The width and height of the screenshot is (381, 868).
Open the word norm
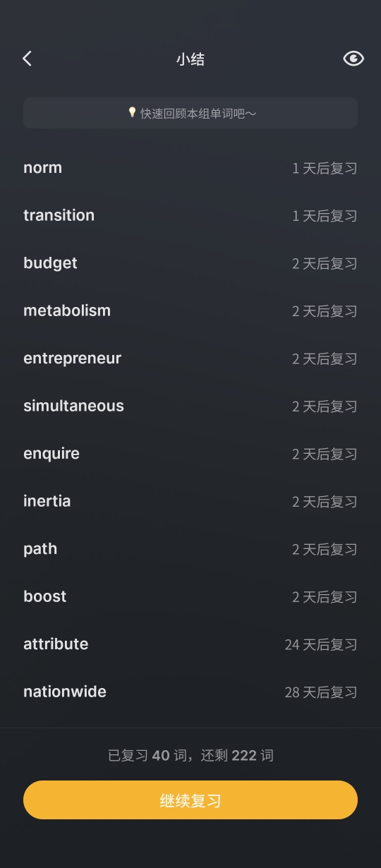pyautogui.click(x=42, y=168)
